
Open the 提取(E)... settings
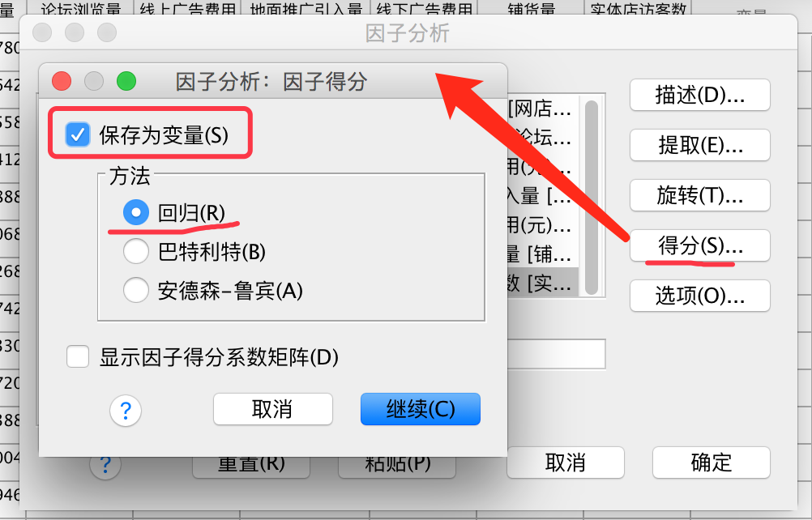click(699, 146)
